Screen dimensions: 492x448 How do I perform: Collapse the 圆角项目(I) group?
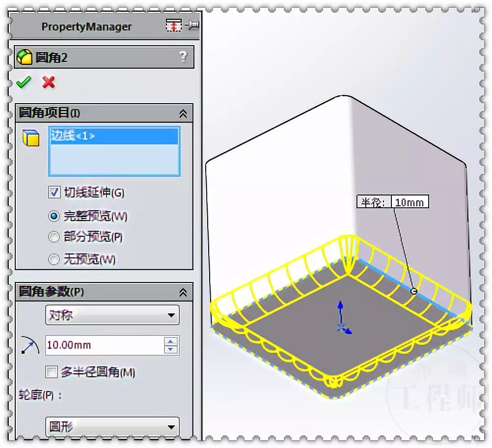click(x=184, y=113)
